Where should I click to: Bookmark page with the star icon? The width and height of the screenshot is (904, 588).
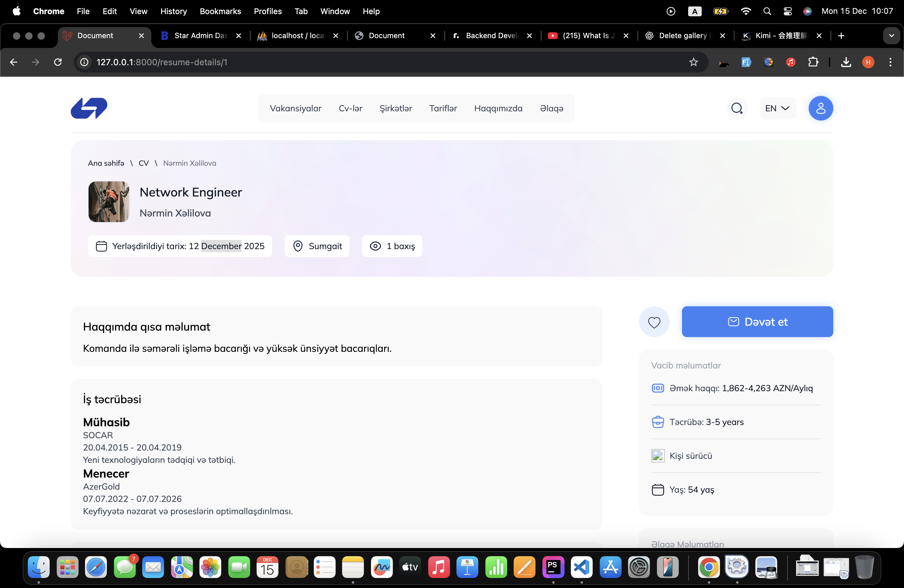tap(694, 62)
